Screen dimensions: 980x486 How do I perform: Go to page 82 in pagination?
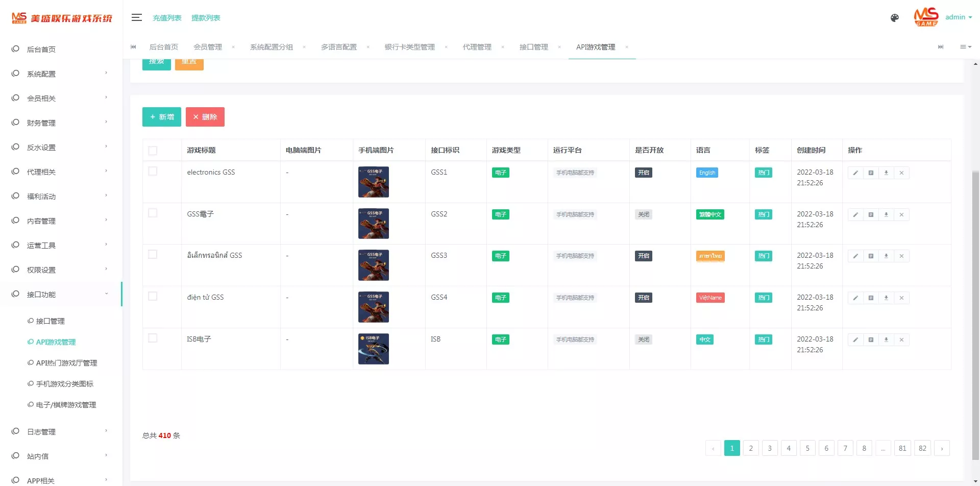[922, 448]
